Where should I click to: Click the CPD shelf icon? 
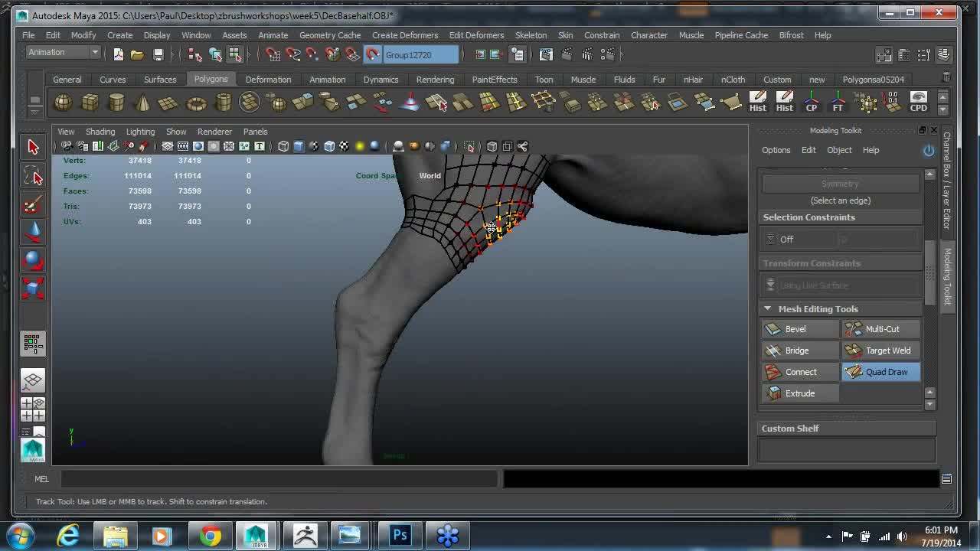tap(918, 102)
